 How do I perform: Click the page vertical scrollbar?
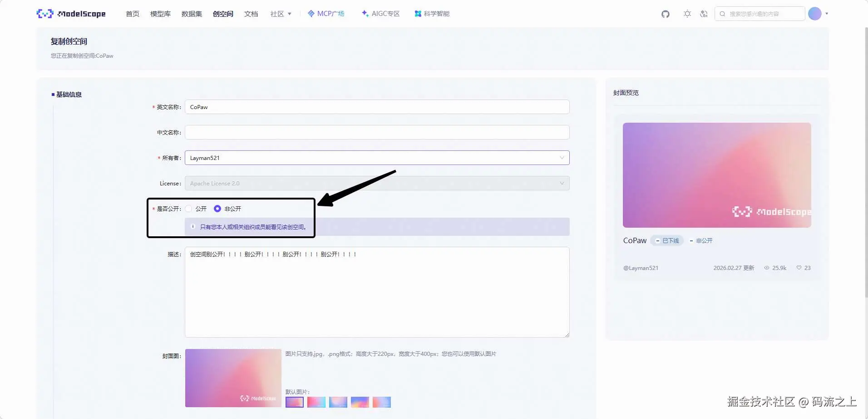[866, 161]
